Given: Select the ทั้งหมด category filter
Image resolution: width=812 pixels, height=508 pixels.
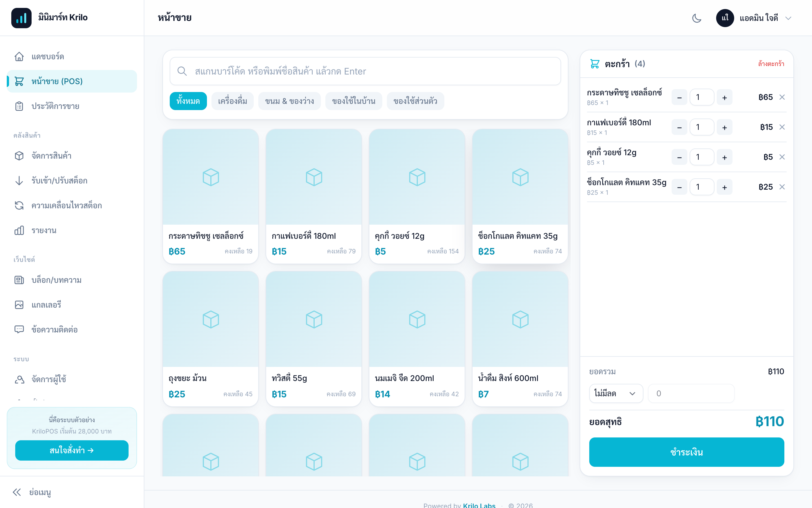Looking at the screenshot, I should tap(188, 101).
